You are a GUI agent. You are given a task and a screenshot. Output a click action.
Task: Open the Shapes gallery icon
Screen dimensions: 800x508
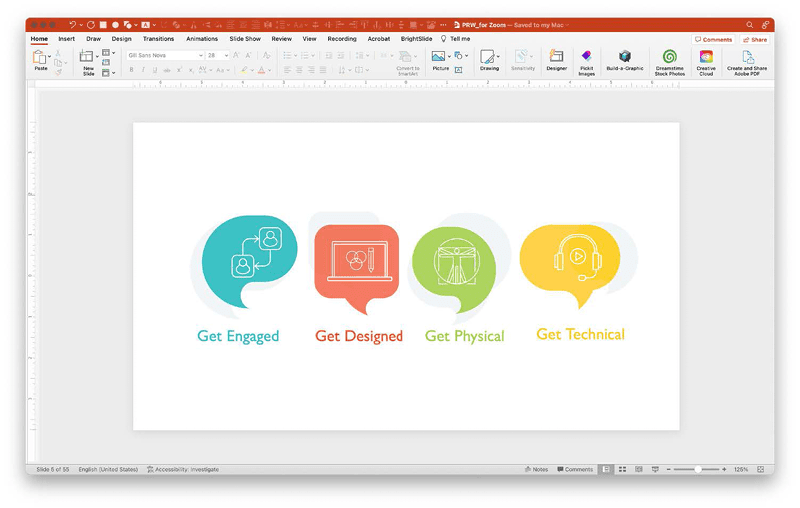458,55
